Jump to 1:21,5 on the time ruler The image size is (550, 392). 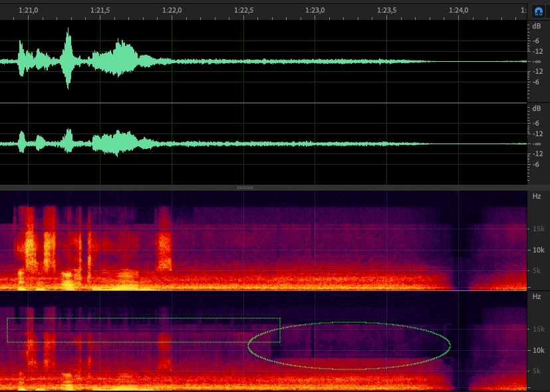[x=100, y=10]
